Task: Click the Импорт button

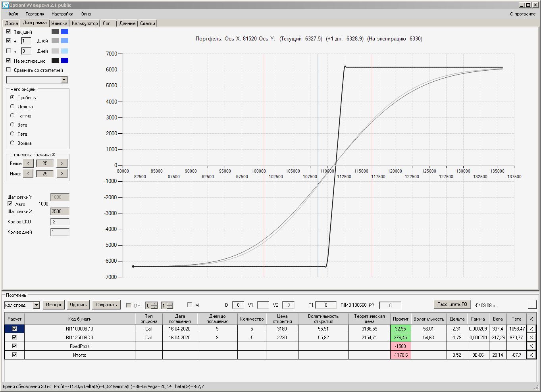Action: tap(54, 305)
